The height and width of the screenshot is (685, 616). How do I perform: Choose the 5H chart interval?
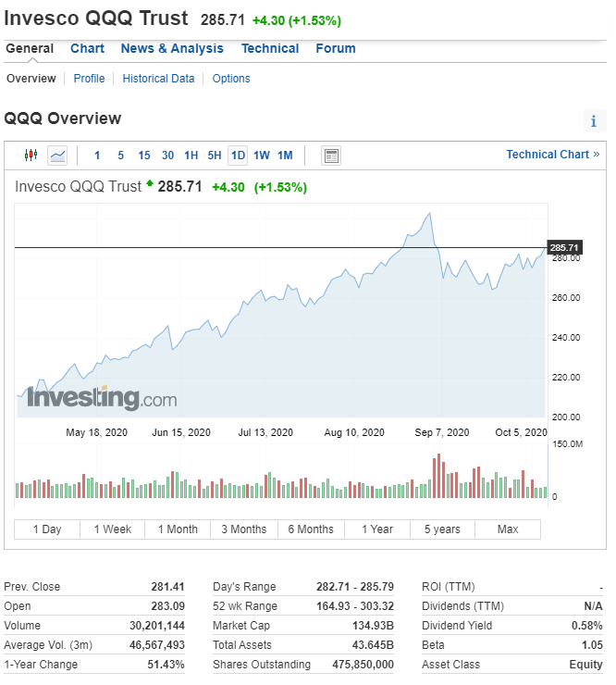tap(215, 156)
